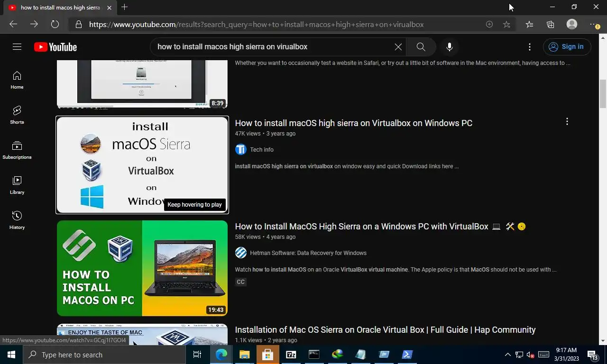Viewport: 607px width, 364px height.
Task: Open Subscriptions in the sidebar
Action: 17,150
